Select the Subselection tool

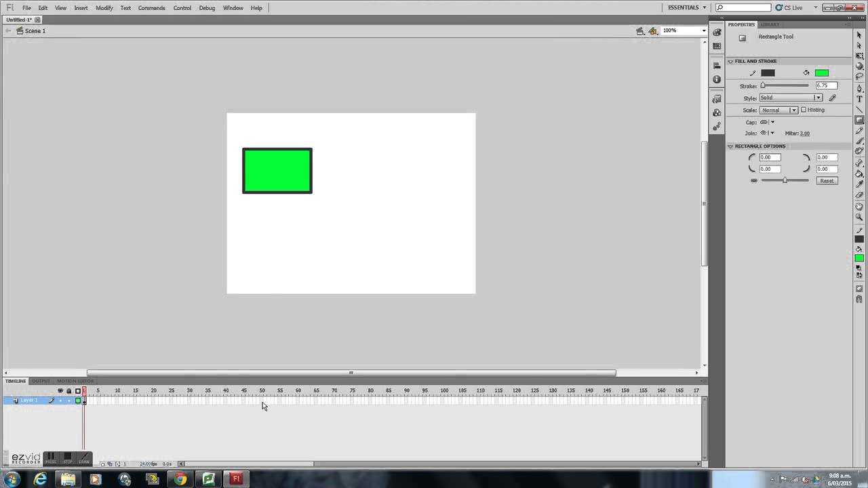[x=859, y=45]
